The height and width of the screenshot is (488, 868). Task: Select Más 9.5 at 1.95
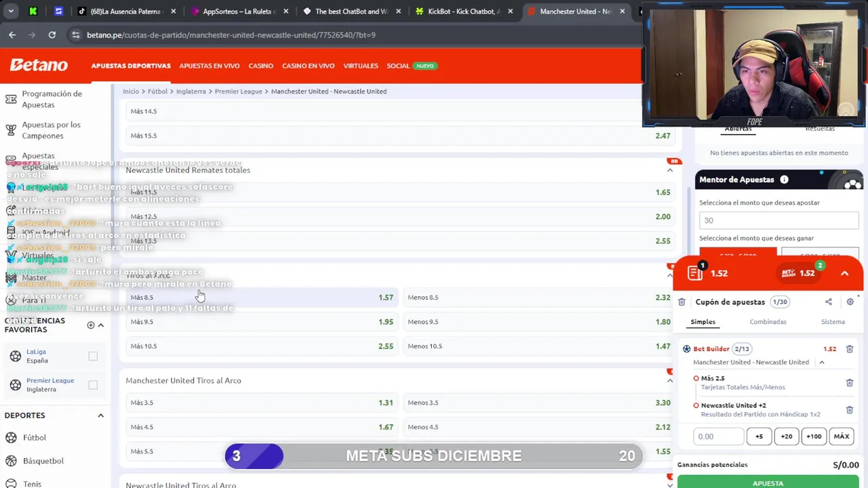pos(262,322)
